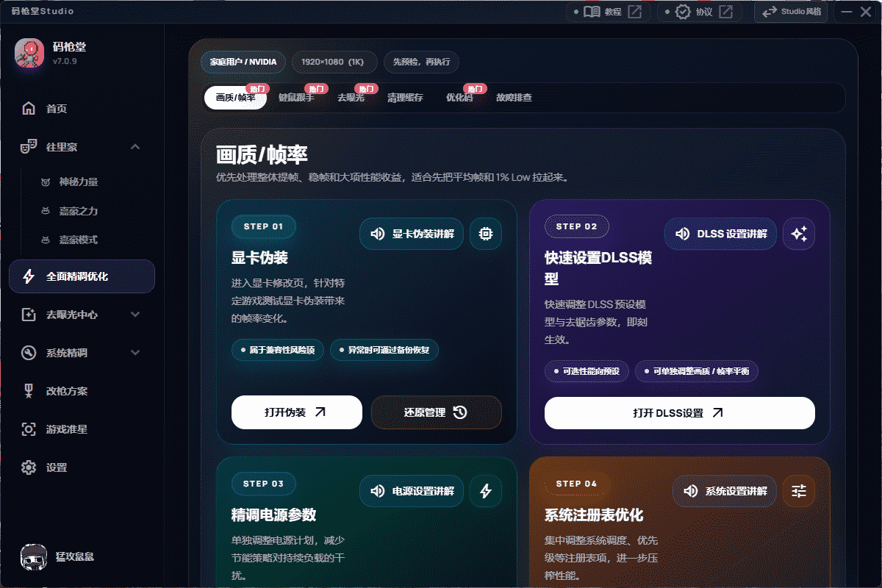The height and width of the screenshot is (588, 882).
Task: Click arrow icon in 打开伪装 button
Action: pos(320,412)
